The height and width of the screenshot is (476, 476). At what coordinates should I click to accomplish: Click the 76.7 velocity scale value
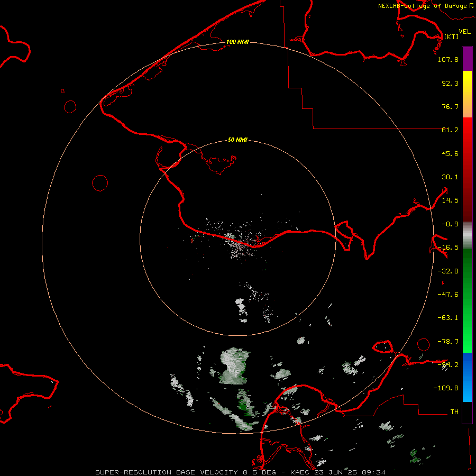coord(450,106)
